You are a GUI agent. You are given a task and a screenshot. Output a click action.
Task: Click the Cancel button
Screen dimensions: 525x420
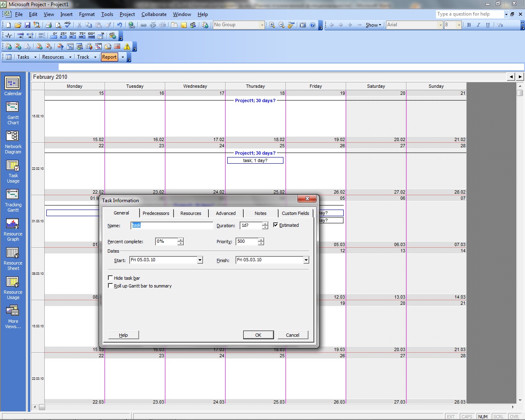pos(292,335)
